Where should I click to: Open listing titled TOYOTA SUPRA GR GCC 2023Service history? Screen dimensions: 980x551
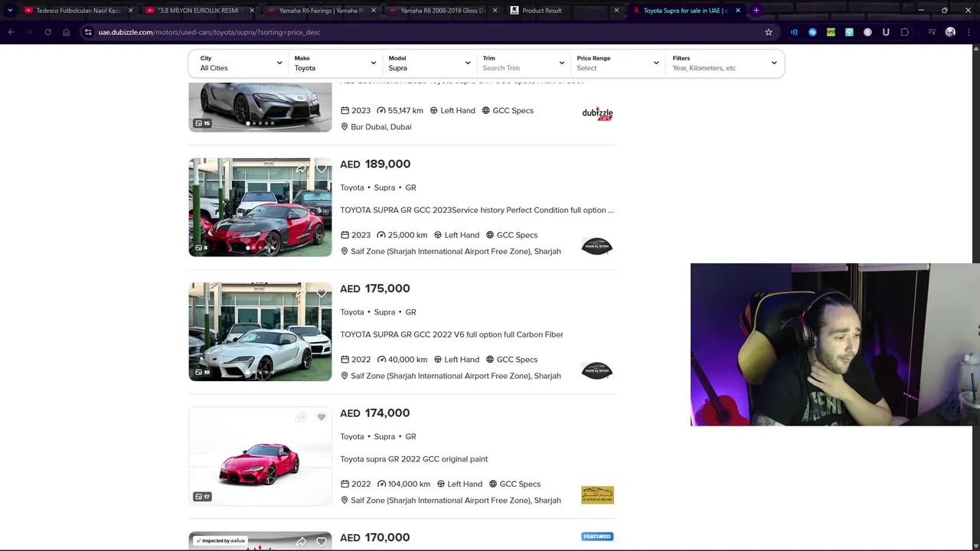point(477,210)
